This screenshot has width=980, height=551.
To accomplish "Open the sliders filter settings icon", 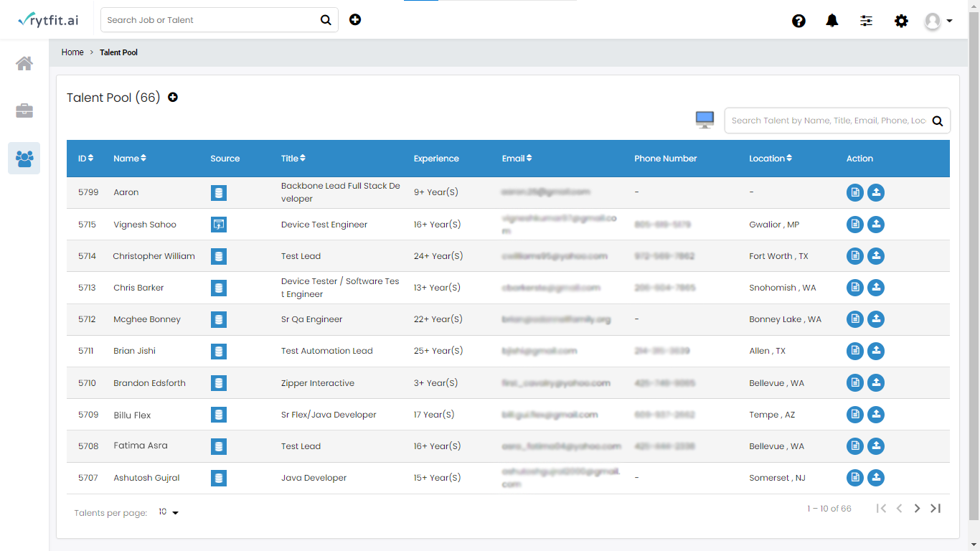I will pos(867,21).
